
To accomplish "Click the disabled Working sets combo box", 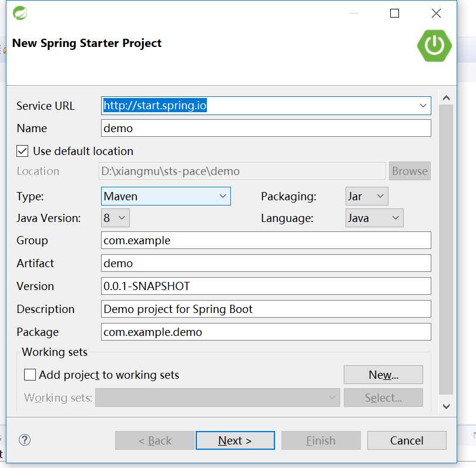I will (217, 398).
